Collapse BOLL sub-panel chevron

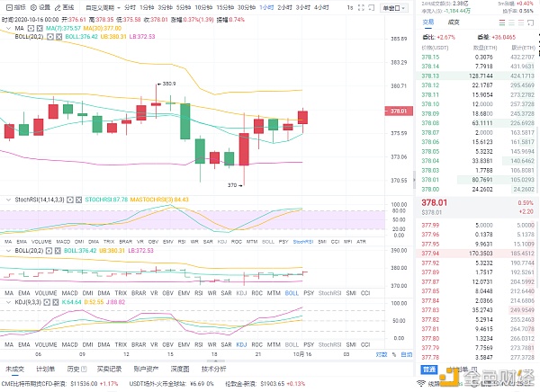9,251
